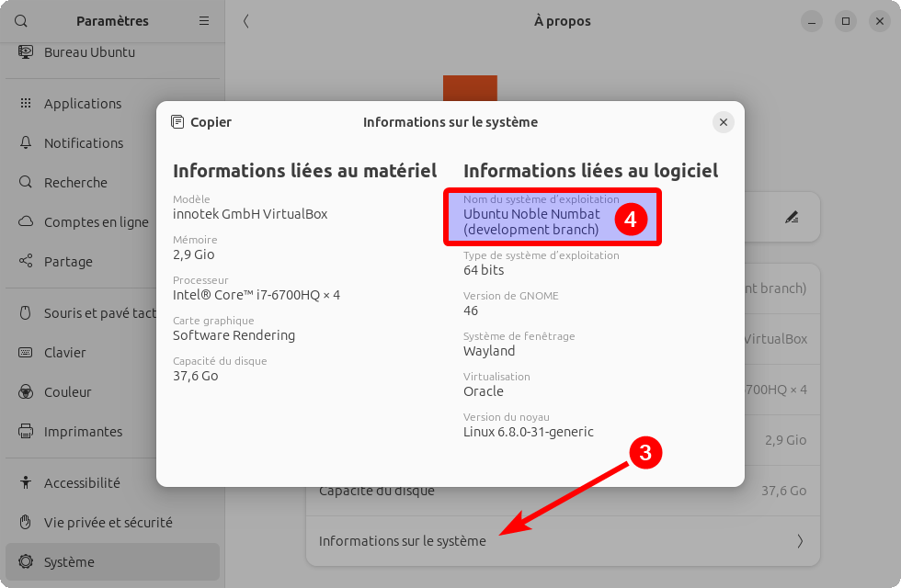Maximize the Paramètres window
901x588 pixels.
[x=846, y=21]
